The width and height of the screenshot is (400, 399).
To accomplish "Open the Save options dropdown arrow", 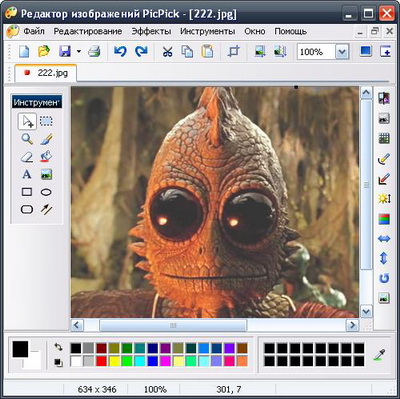I will pos(79,52).
